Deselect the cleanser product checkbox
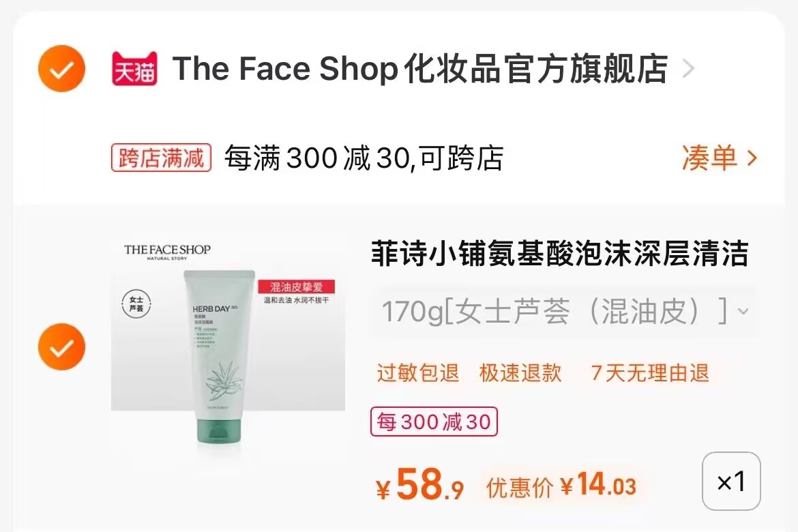This screenshot has height=532, width=798. tap(61, 346)
